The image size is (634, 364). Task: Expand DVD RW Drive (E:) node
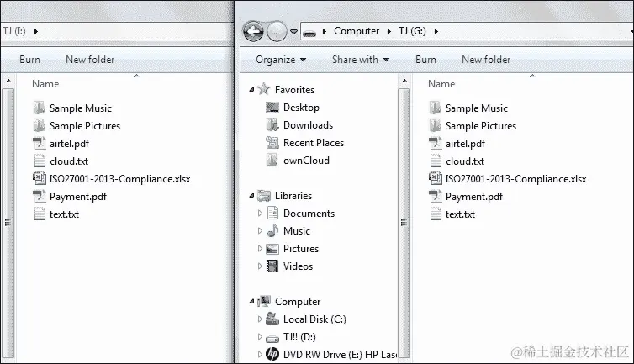click(x=260, y=354)
